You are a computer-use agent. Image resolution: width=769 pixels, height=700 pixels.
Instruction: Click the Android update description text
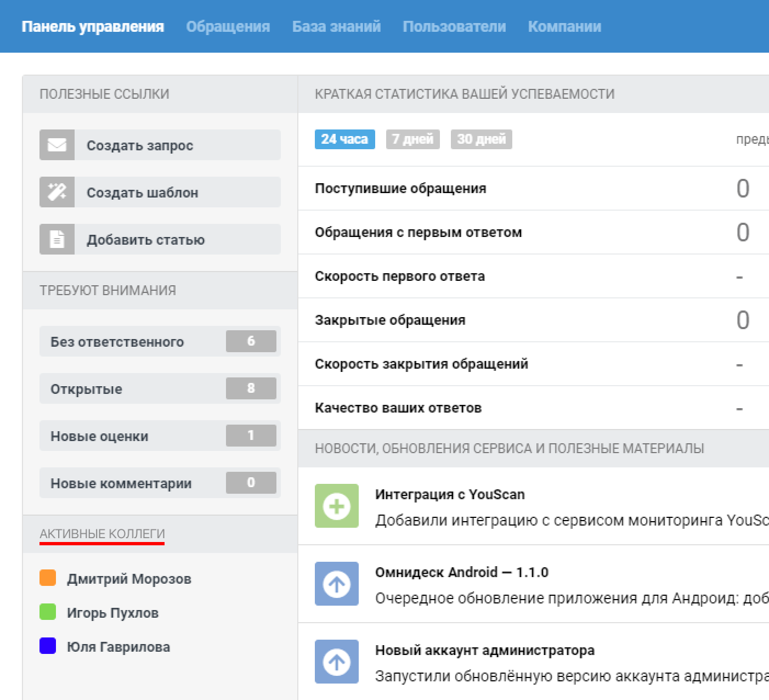click(x=572, y=598)
